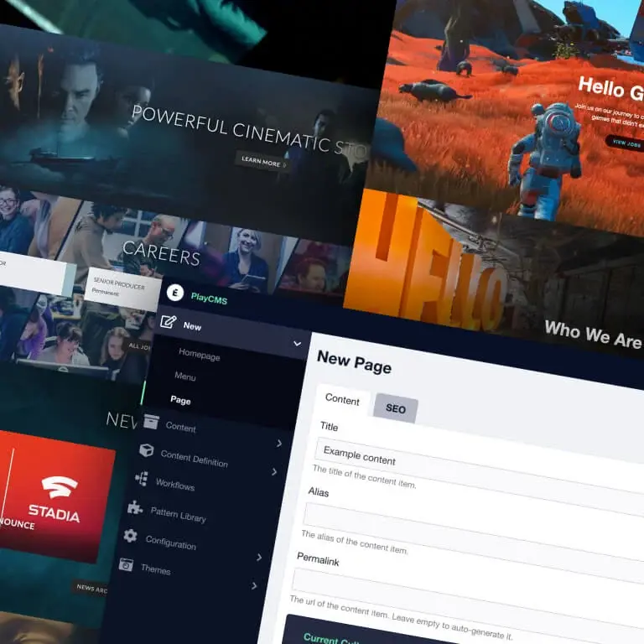
Task: Expand the Content menu arrow
Action: pyautogui.click(x=279, y=443)
